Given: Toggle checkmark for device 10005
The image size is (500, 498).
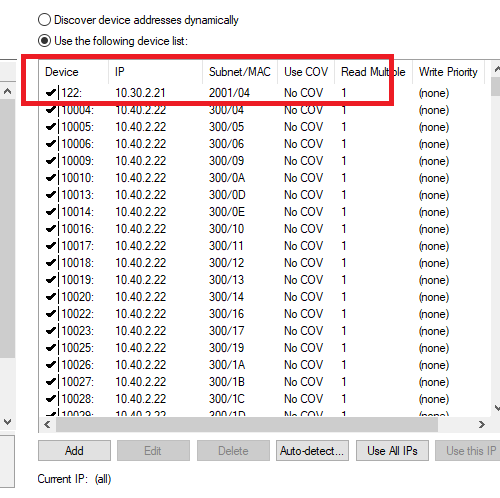Looking at the screenshot, I should coord(51,127).
